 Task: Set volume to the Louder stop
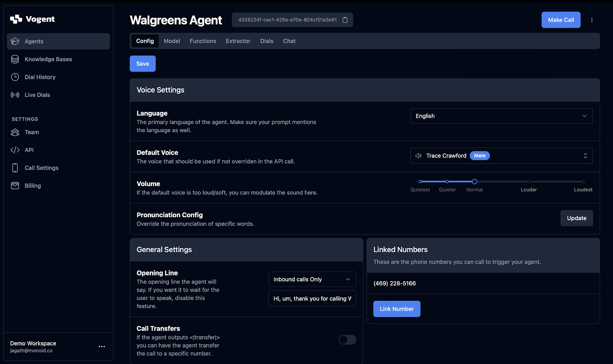[529, 182]
